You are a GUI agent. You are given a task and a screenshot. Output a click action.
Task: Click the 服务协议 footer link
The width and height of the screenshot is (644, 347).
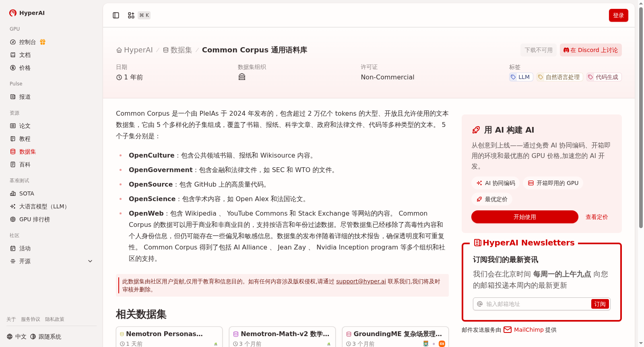pyautogui.click(x=31, y=319)
